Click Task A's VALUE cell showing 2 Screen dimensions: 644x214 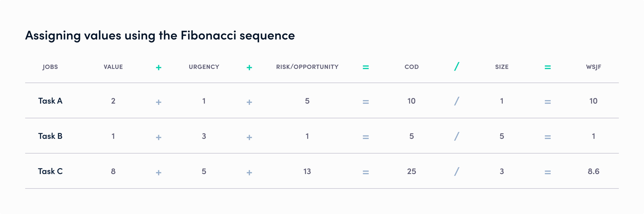point(113,101)
